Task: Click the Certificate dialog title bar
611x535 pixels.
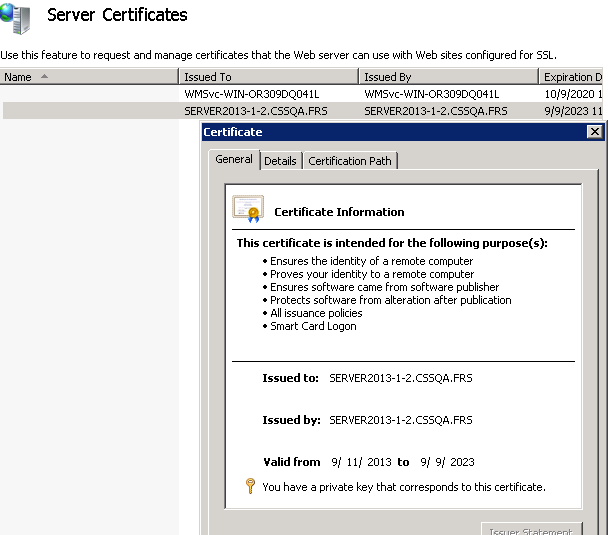Action: coord(390,132)
